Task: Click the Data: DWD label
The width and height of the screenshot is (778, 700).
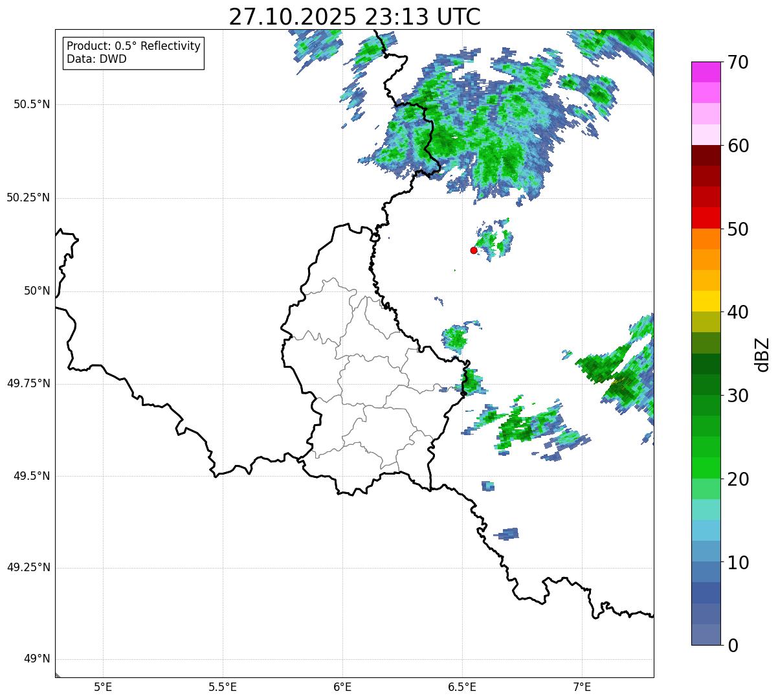Action: click(x=96, y=59)
